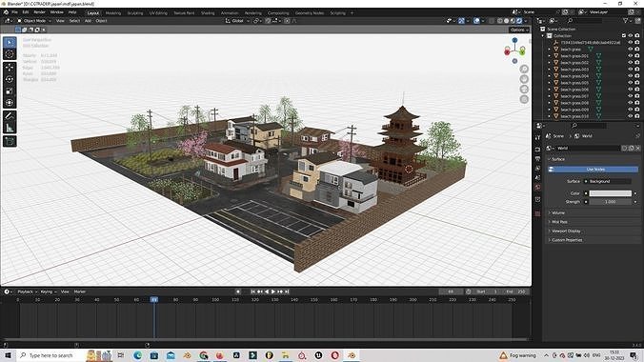Open the Surface Background shader dropdown

point(610,181)
